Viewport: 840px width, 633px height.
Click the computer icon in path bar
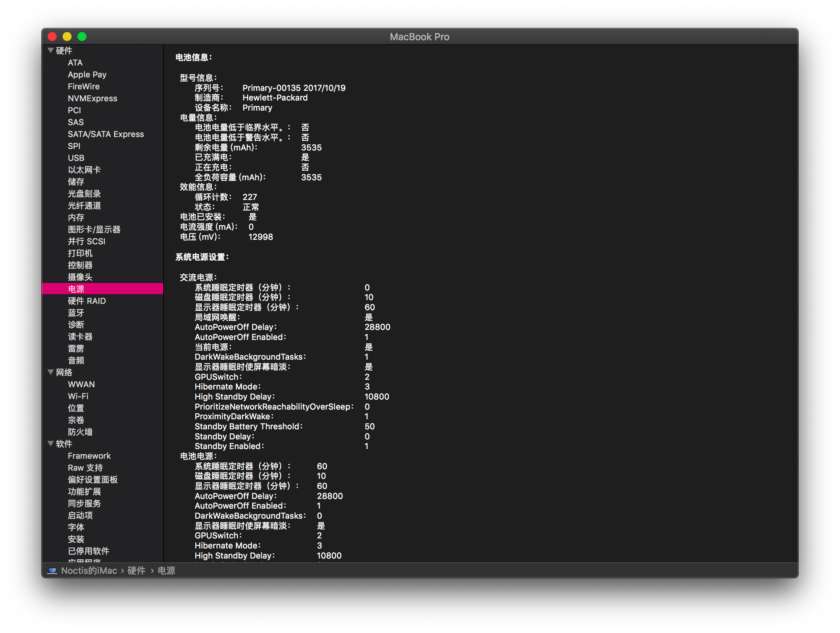pos(52,571)
